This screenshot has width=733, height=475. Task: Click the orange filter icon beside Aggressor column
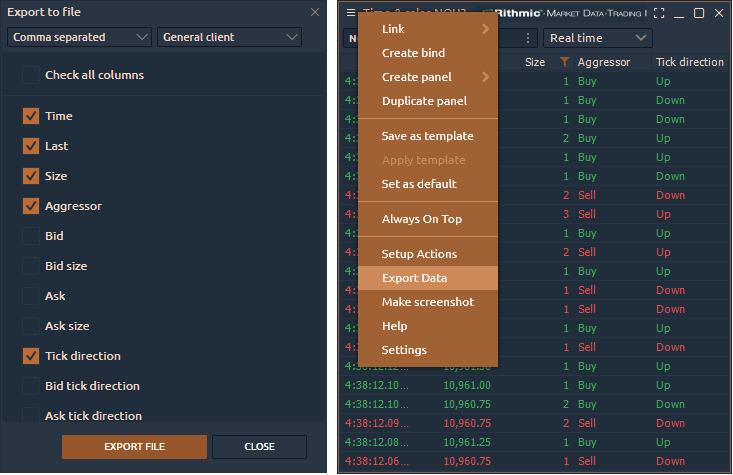click(x=565, y=62)
